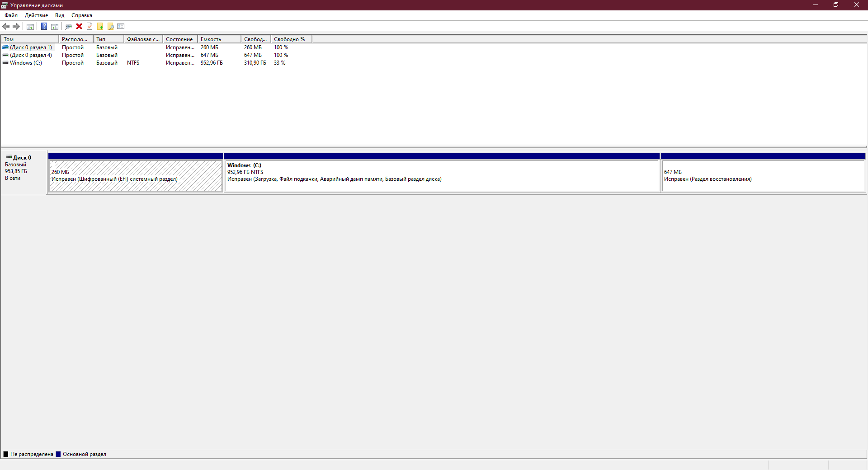Toggle the action pane toolbar icon
Viewport: 868px width, 470px height.
55,26
